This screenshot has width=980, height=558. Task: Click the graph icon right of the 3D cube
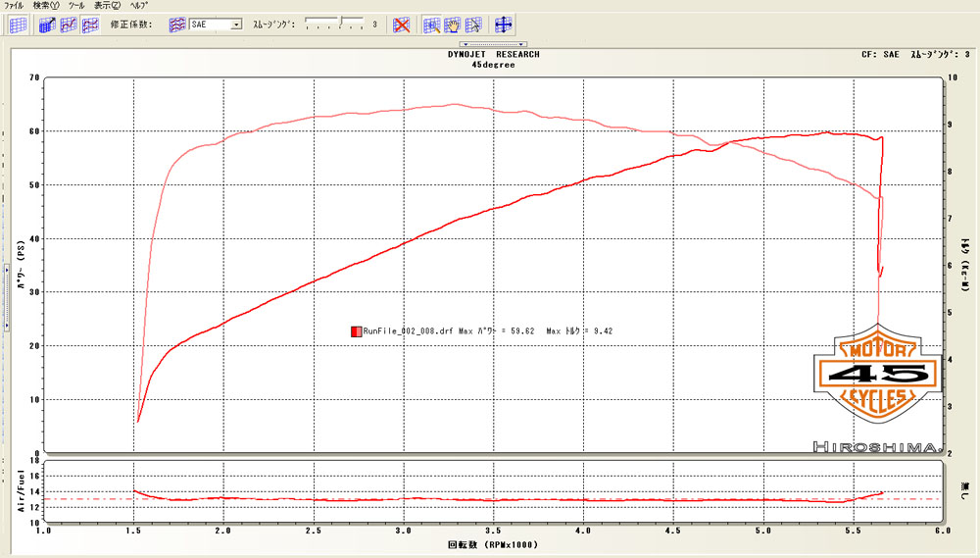(69, 25)
